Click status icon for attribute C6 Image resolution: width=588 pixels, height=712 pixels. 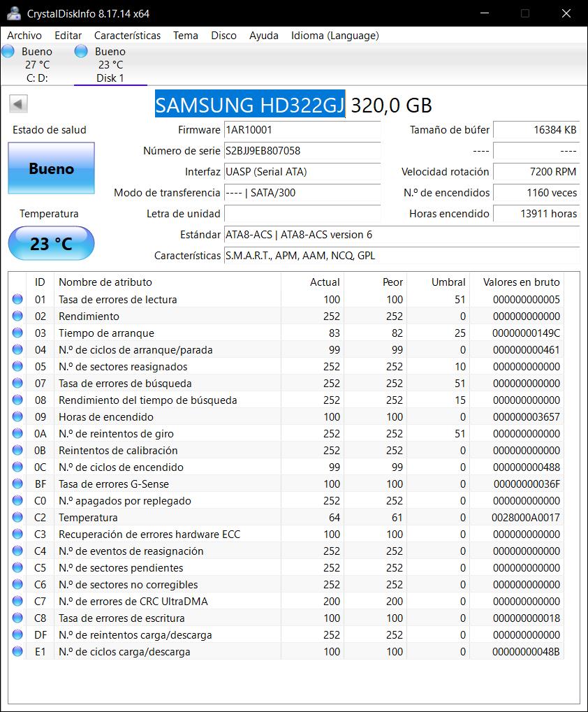coord(17,585)
